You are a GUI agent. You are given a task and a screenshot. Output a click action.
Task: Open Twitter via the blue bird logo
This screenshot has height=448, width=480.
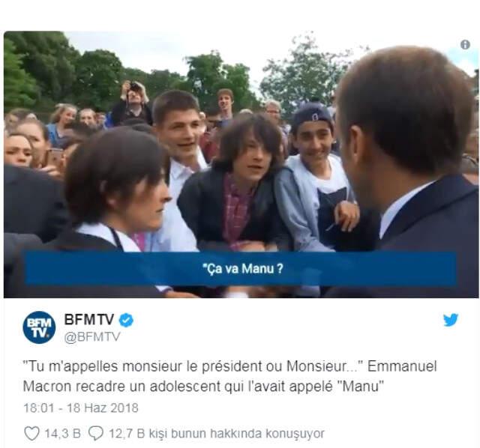(x=451, y=320)
